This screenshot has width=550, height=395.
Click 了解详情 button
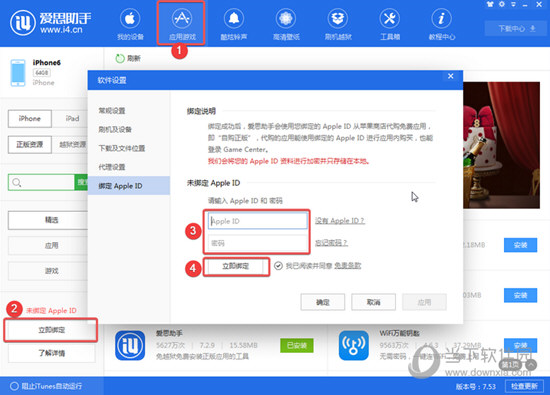coord(51,353)
